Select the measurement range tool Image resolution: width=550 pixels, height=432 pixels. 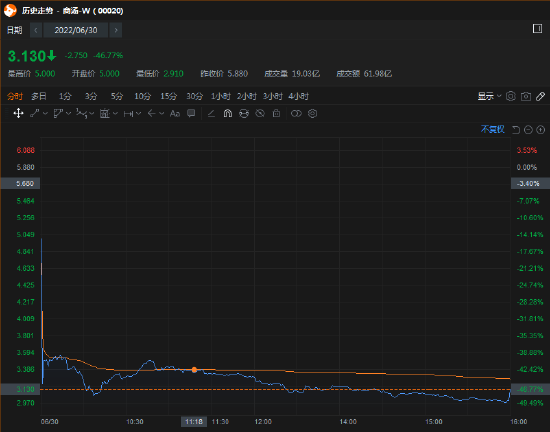tap(105, 113)
